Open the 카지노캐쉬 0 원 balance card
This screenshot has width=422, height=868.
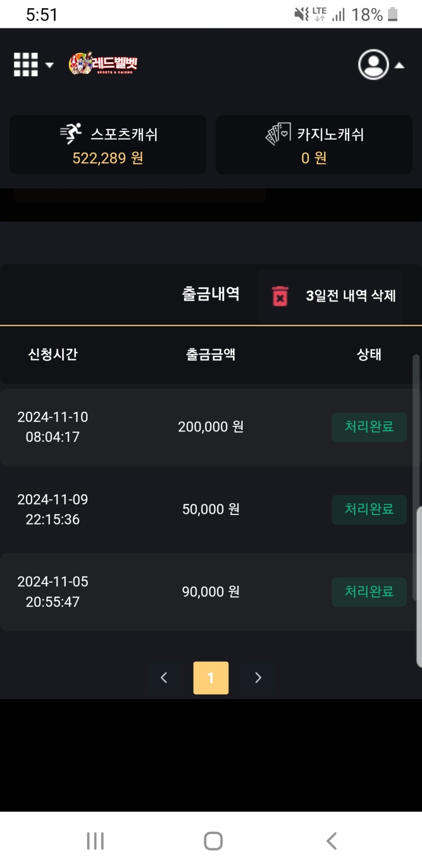coord(314,145)
